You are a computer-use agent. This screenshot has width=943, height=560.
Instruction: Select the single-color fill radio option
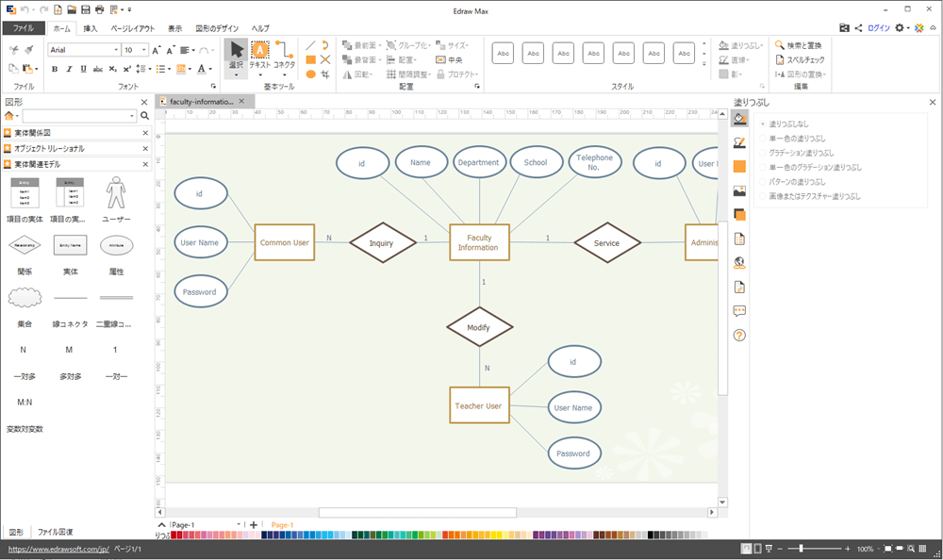click(793, 139)
